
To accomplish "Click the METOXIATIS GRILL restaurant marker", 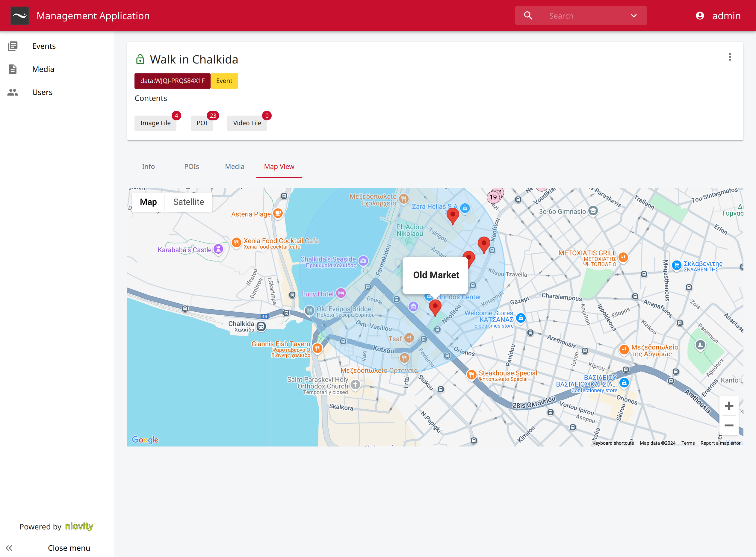I will click(623, 258).
